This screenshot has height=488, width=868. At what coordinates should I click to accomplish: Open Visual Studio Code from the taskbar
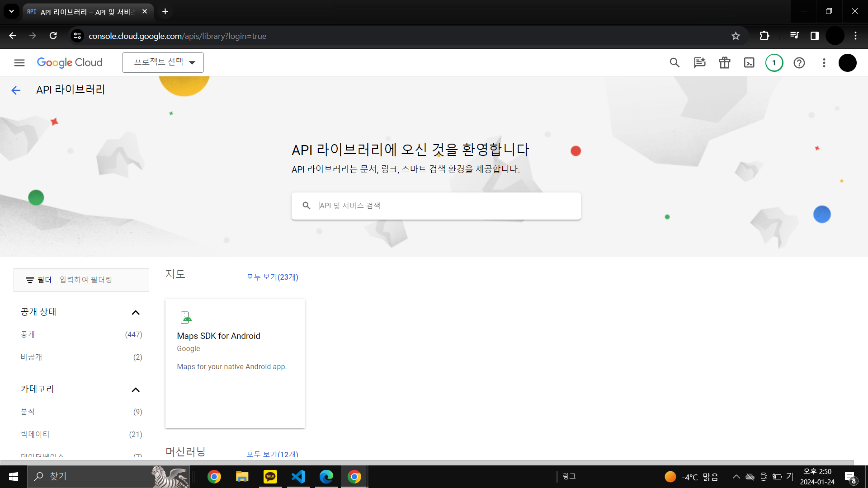298,476
